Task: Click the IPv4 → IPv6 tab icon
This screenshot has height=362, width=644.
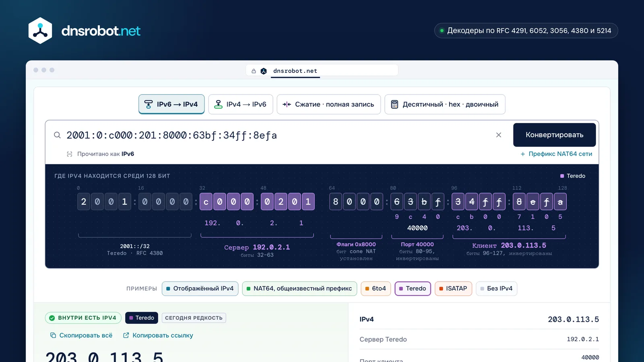Action: point(218,104)
